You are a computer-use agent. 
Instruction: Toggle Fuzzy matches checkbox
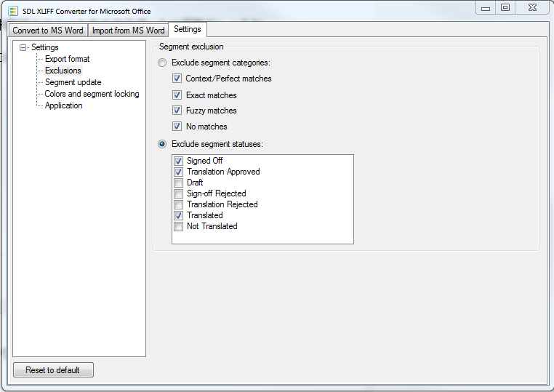(177, 111)
